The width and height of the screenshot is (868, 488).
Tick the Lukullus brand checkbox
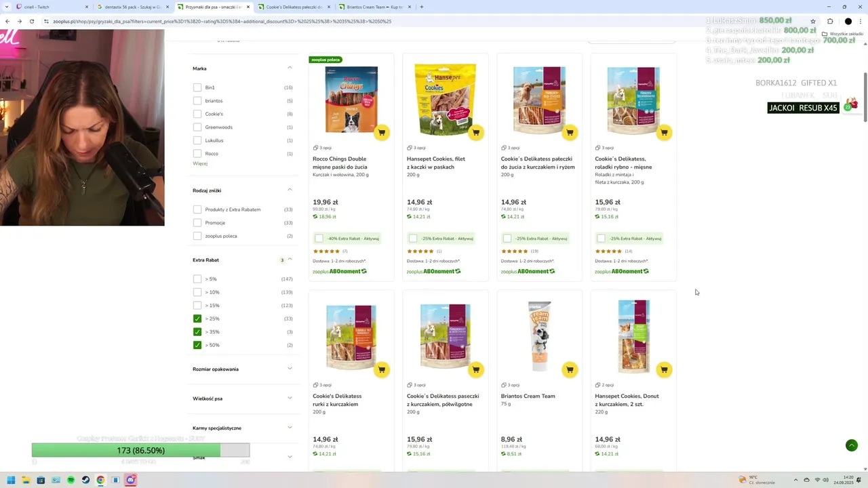click(x=197, y=140)
